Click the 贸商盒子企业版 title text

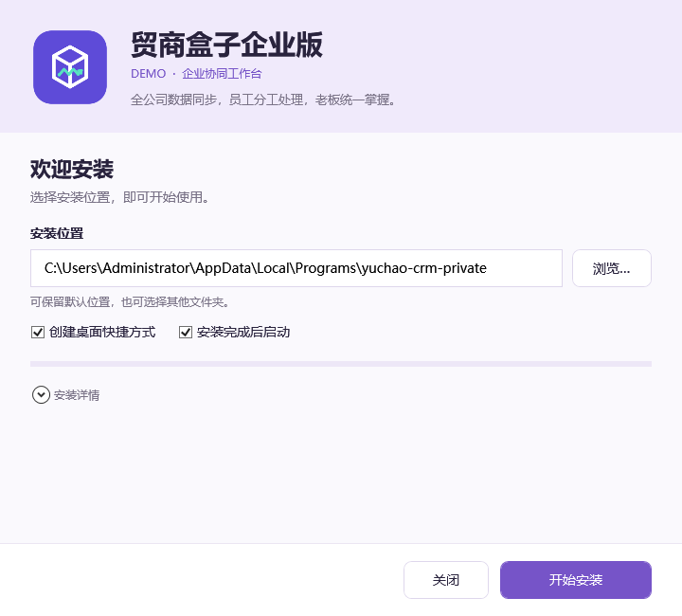(226, 45)
